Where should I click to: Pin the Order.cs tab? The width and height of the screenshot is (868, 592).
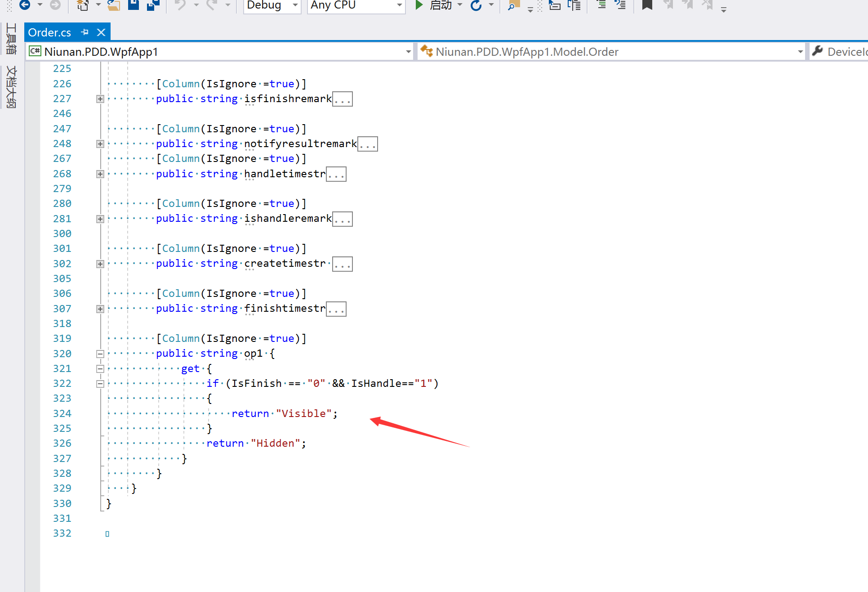pyautogui.click(x=85, y=32)
